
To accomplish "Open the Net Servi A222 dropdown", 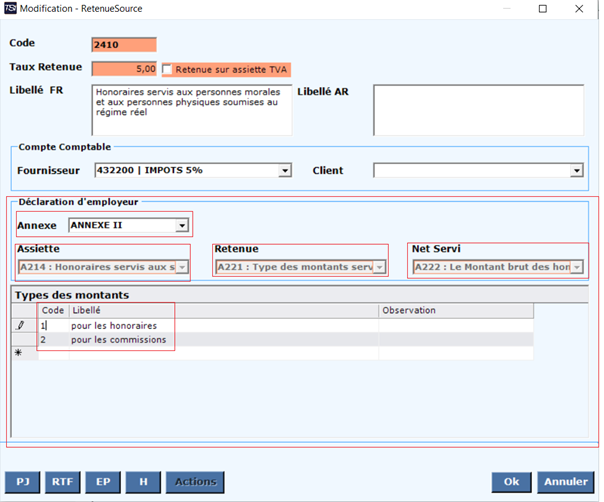I will (x=577, y=267).
